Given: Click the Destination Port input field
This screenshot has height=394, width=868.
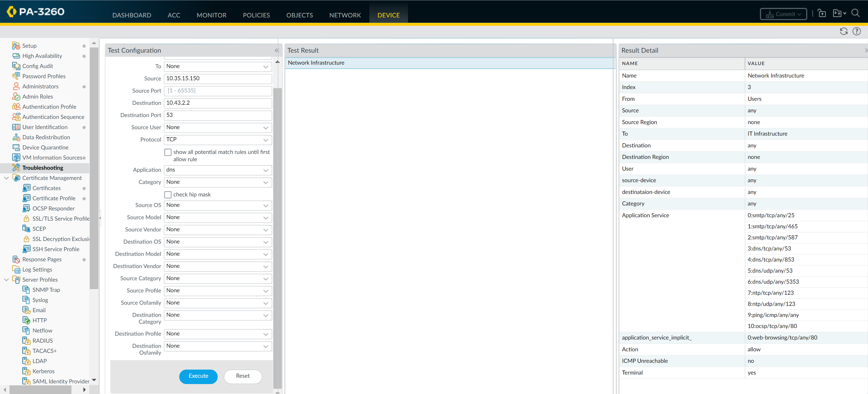Looking at the screenshot, I should point(218,115).
